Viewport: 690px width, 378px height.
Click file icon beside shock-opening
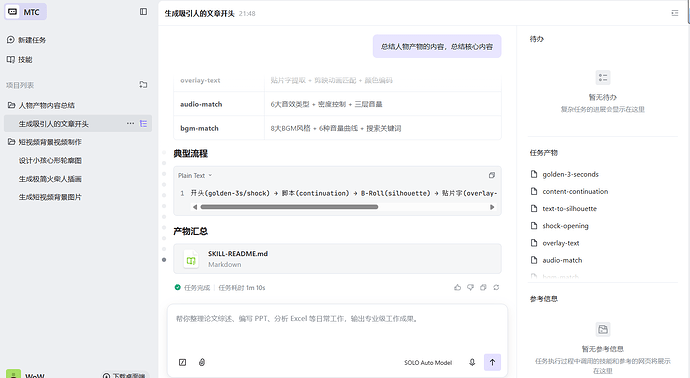tap(534, 226)
